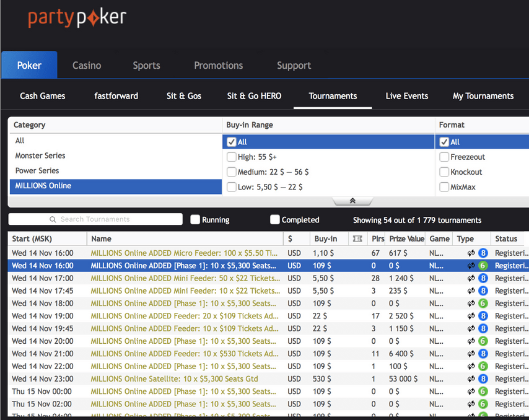Viewport: 529px width, 420px height.
Task: Click the partypoker logo
Action: [x=77, y=18]
